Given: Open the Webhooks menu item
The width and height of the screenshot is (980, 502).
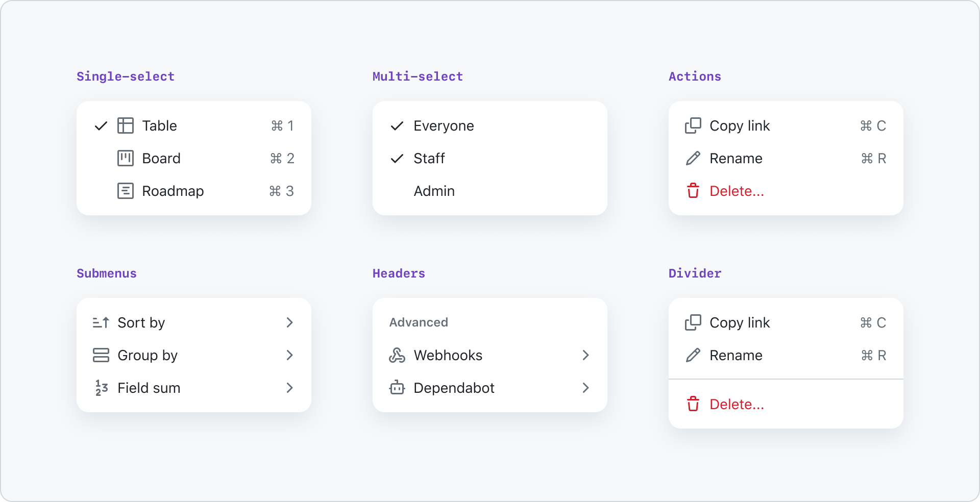Looking at the screenshot, I should click(490, 355).
